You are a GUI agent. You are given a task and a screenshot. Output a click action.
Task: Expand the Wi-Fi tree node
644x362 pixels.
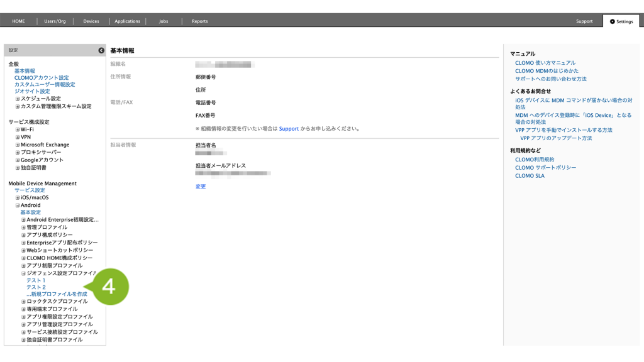18,129
